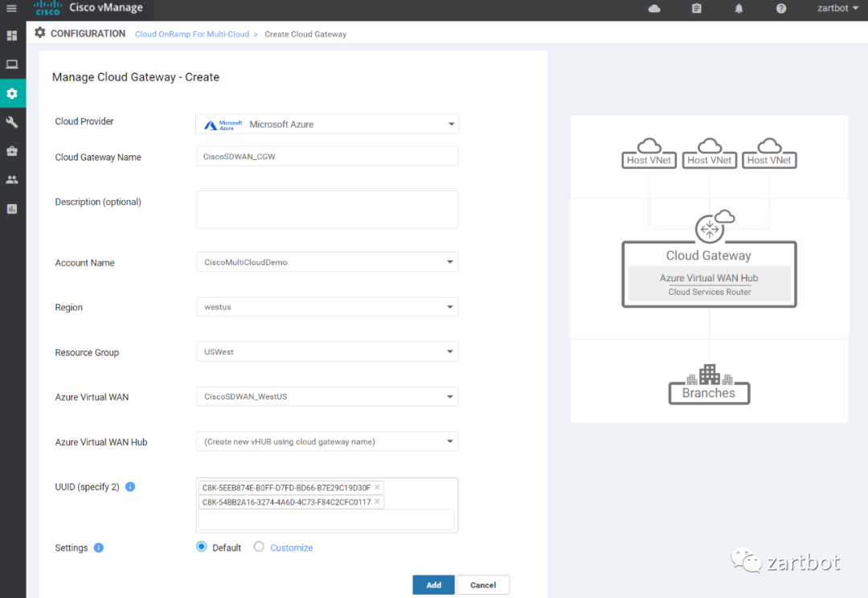Click the Cisco vManage title
Viewport: 868px width, 598px height.
106,8
